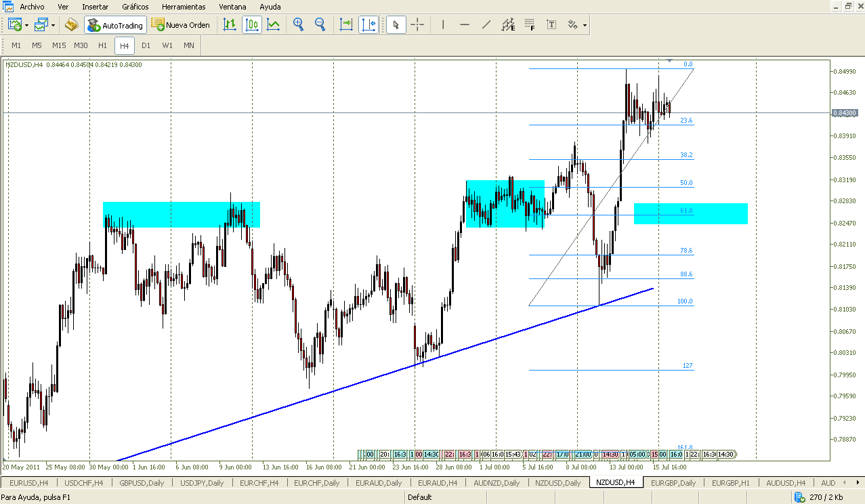865x504 pixels.
Task: Select cyan rectangle over early June highs
Action: pos(182,214)
